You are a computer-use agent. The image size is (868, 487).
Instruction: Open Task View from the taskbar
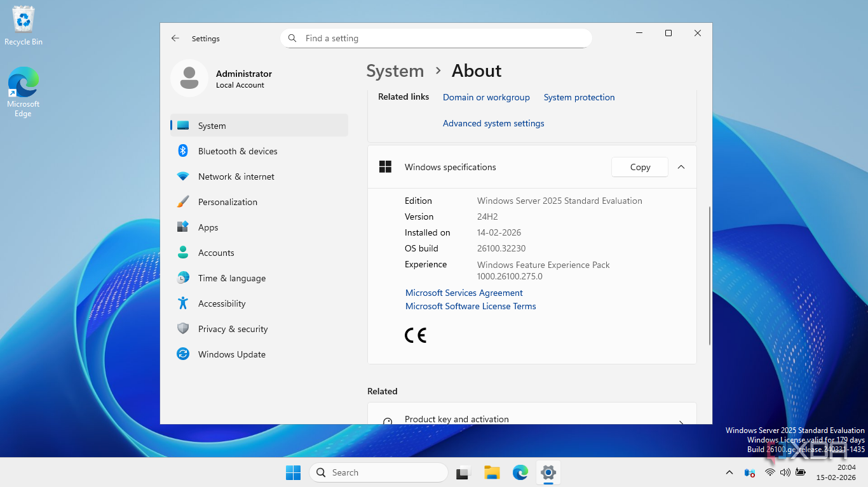(463, 472)
